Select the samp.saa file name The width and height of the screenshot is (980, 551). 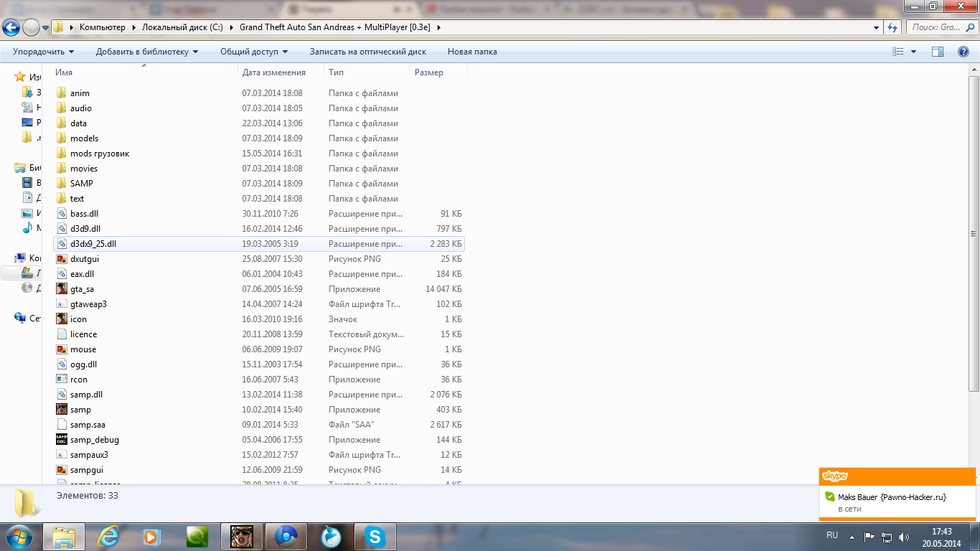point(88,425)
